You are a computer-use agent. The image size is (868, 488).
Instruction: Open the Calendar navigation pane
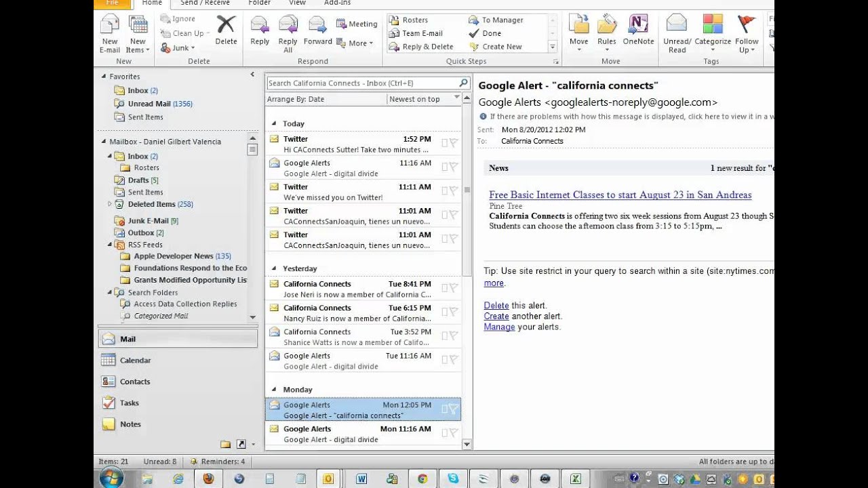click(x=178, y=361)
